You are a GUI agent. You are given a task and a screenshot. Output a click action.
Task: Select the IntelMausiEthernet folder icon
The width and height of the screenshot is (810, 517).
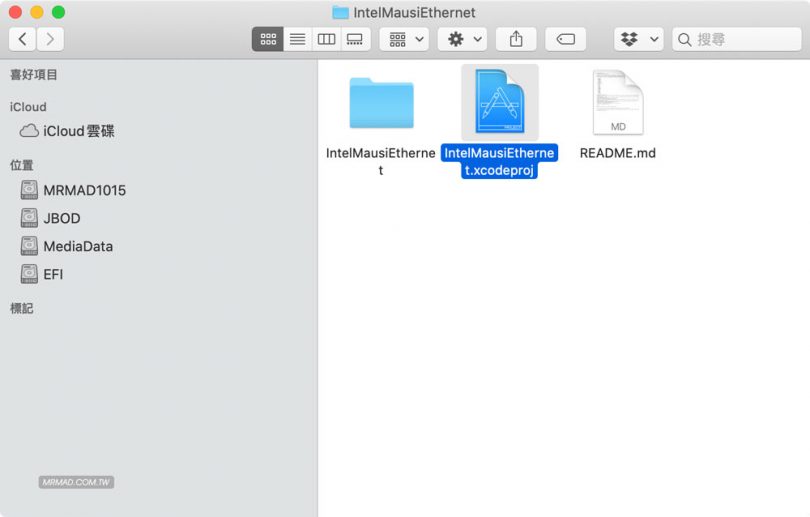point(381,103)
